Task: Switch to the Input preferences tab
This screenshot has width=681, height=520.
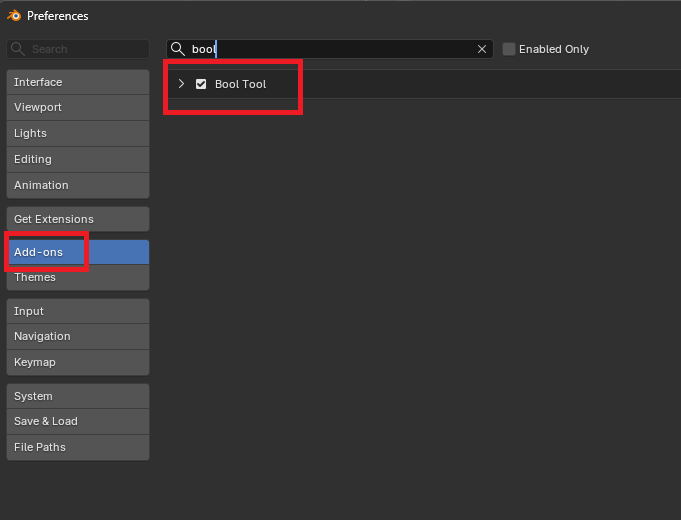Action: pyautogui.click(x=78, y=311)
